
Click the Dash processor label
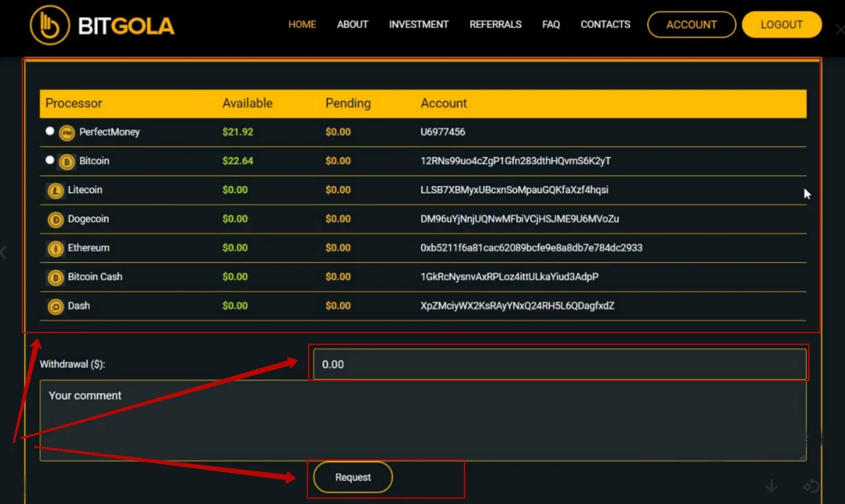(79, 306)
